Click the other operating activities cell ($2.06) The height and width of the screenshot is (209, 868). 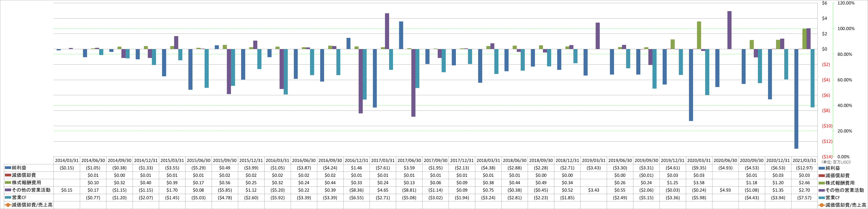tap(646, 190)
